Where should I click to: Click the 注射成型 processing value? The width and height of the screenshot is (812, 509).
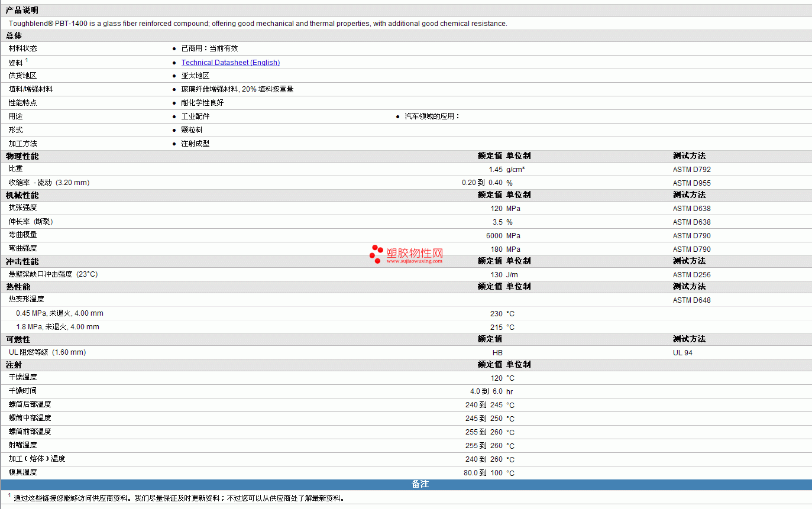(x=195, y=144)
